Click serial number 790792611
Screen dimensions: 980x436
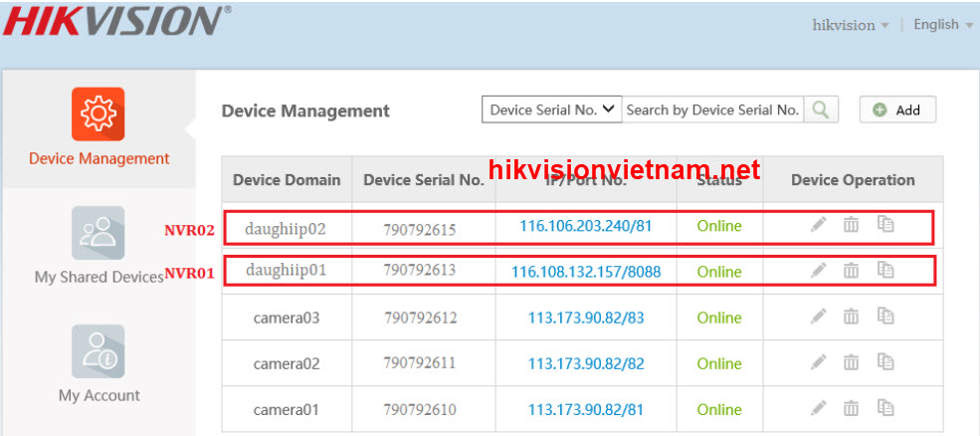tap(420, 362)
